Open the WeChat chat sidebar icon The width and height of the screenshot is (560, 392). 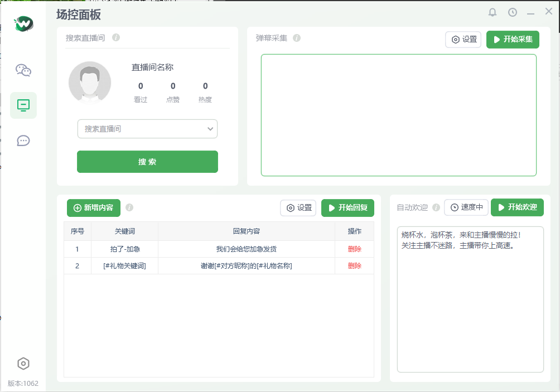23,71
